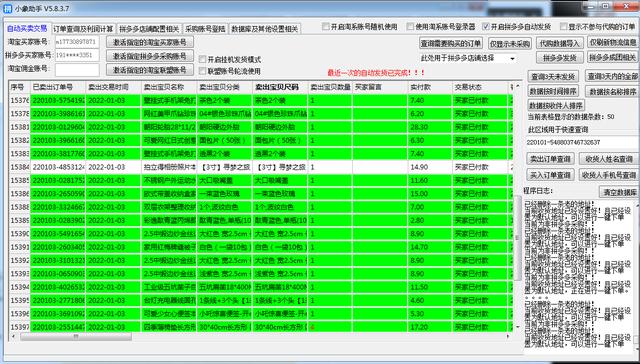Click 查询需要购买的订单 button
This screenshot has height=364, width=640.
pos(451,43)
